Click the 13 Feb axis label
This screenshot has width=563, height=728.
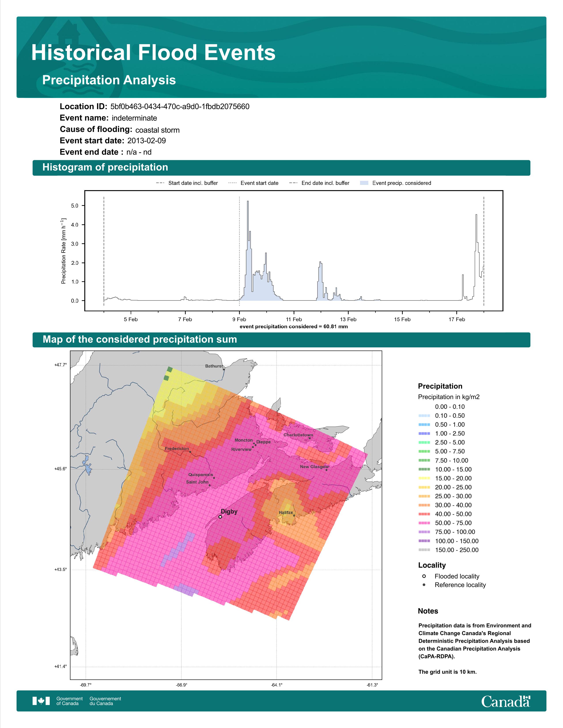[348, 319]
